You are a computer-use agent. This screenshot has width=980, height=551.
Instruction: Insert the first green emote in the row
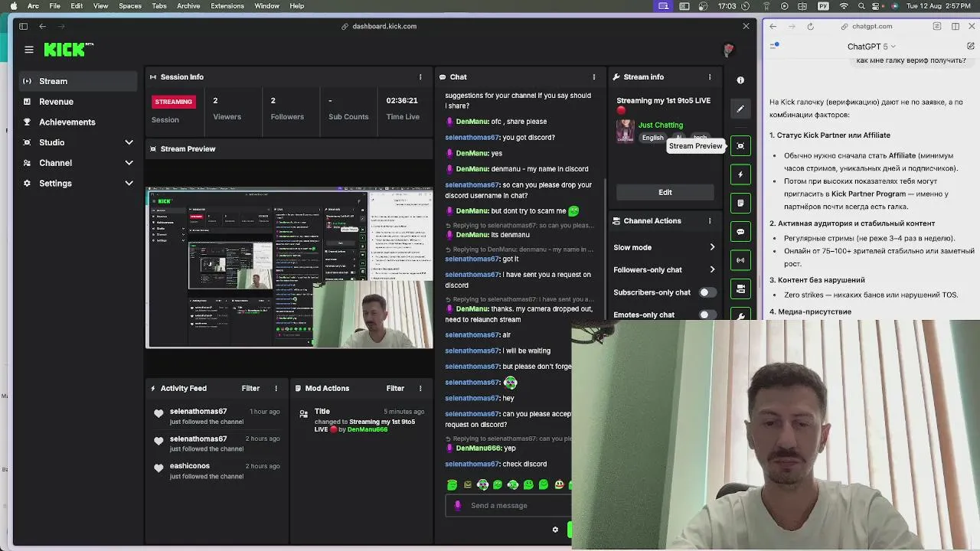click(452, 484)
